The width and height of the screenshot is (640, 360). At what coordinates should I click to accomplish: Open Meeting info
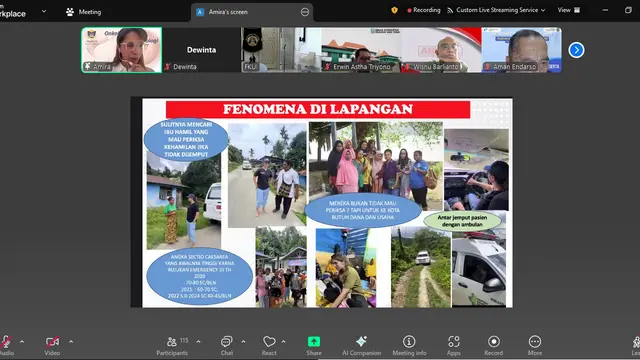[x=409, y=345]
